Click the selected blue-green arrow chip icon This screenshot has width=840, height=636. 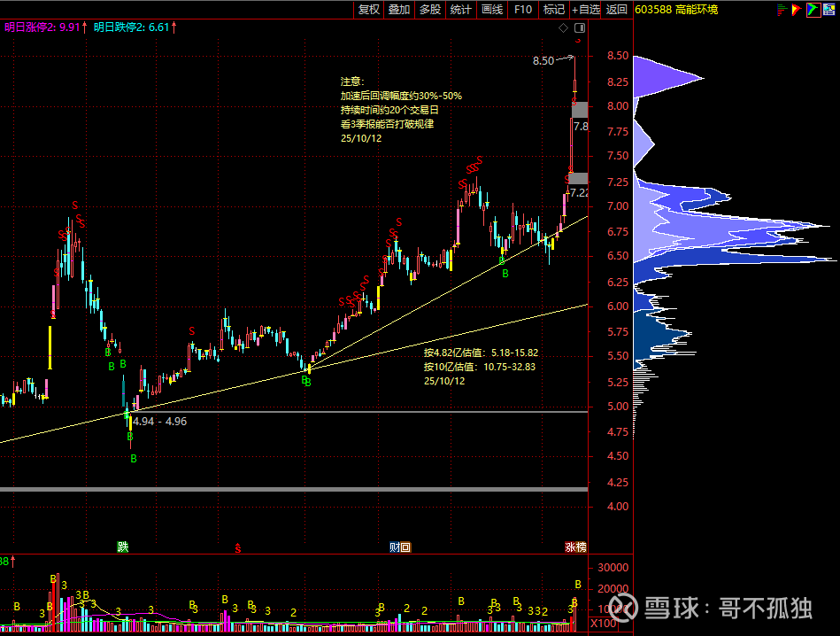pyautogui.click(x=813, y=9)
